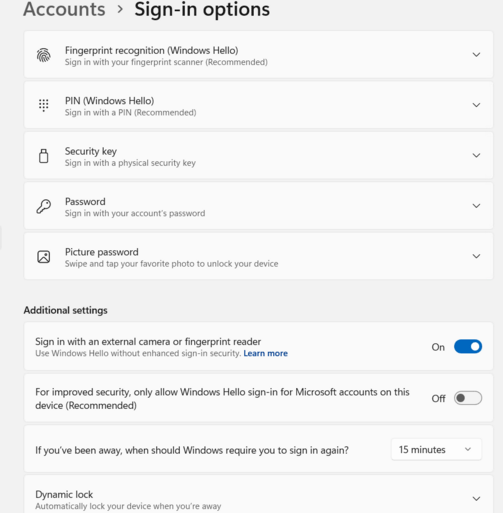Expand the Password section chevron
This screenshot has width=503, height=513.
pos(476,206)
